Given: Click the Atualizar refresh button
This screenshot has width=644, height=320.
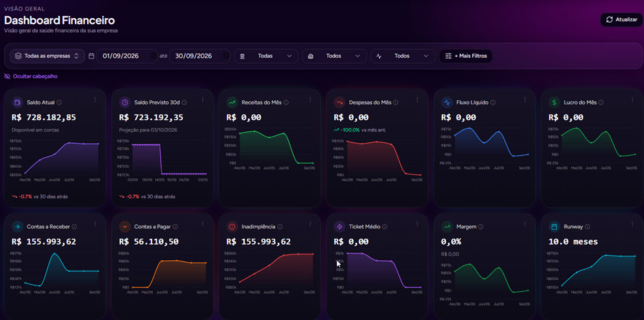Looking at the screenshot, I should [x=621, y=20].
